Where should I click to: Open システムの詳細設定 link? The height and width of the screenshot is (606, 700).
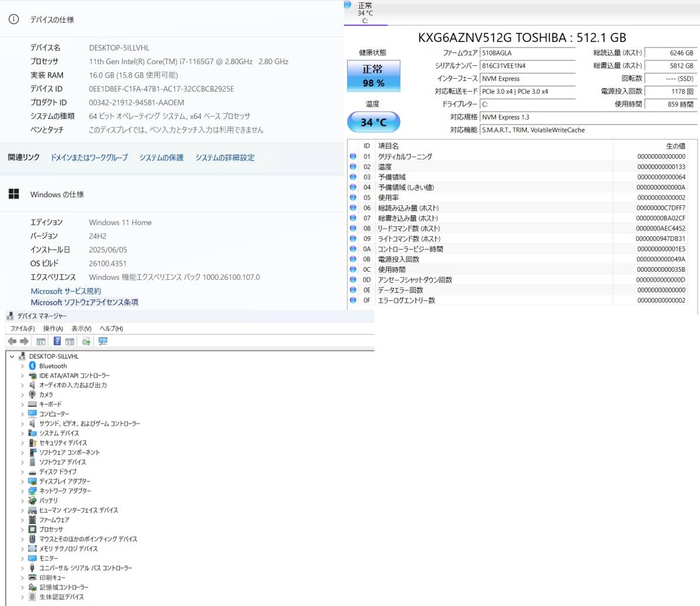pyautogui.click(x=225, y=157)
